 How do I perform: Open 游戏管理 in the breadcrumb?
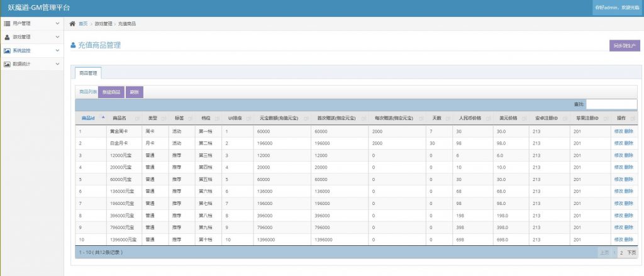103,23
